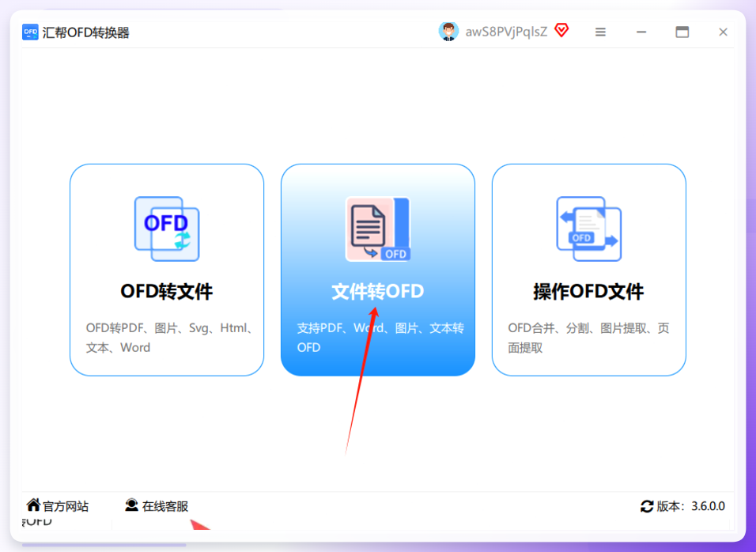Click the username awS8PVjPqIsZ
Viewport: 756px width, 552px height.
[506, 32]
